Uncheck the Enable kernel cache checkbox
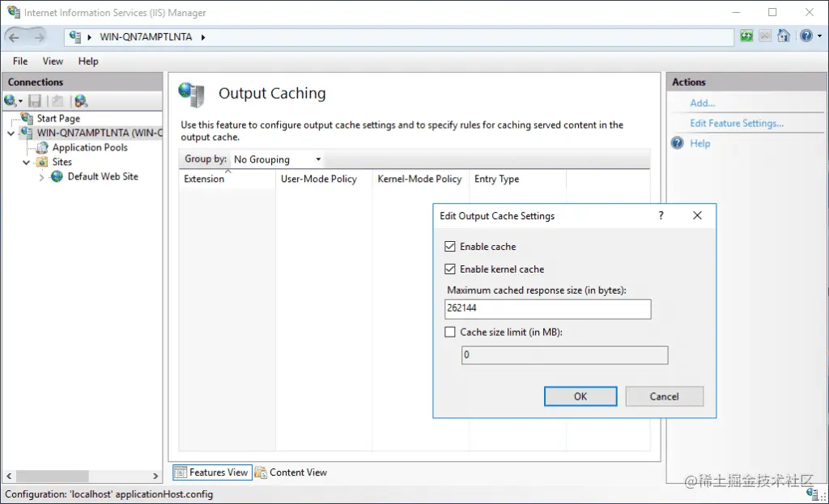Screen dimensions: 829x504 pos(450,269)
